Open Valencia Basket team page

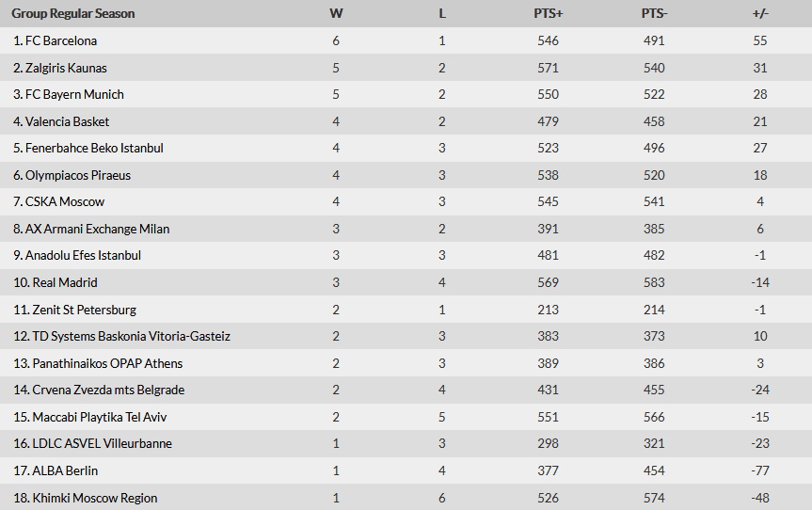point(67,121)
